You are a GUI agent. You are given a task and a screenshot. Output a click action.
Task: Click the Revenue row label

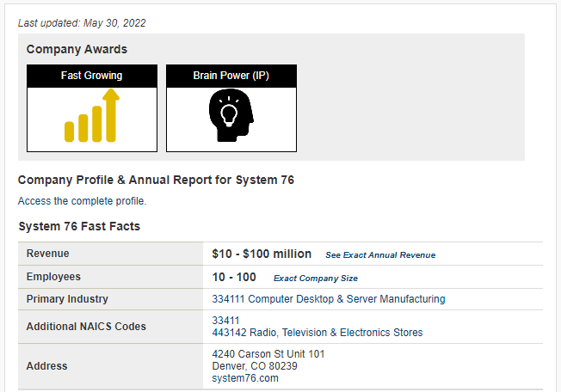tap(48, 254)
